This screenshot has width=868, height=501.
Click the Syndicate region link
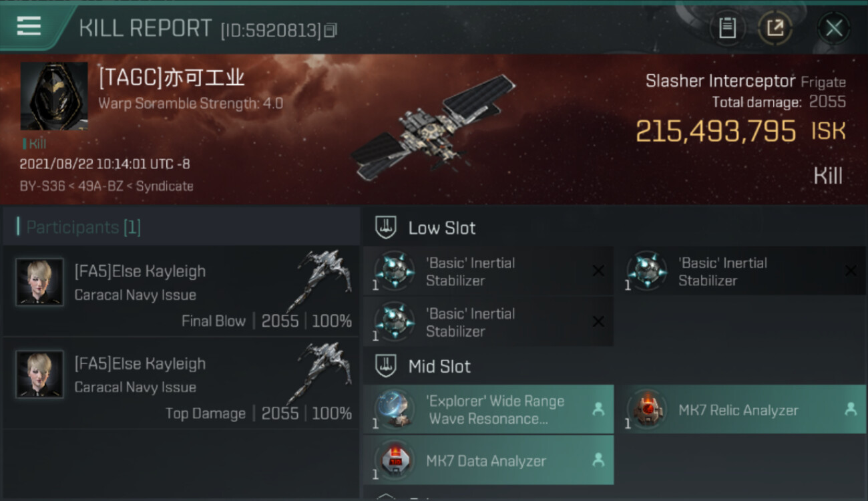tap(164, 186)
